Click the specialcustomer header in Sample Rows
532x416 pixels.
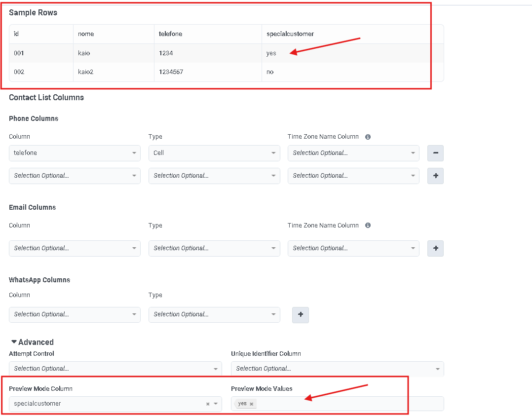pyautogui.click(x=290, y=34)
